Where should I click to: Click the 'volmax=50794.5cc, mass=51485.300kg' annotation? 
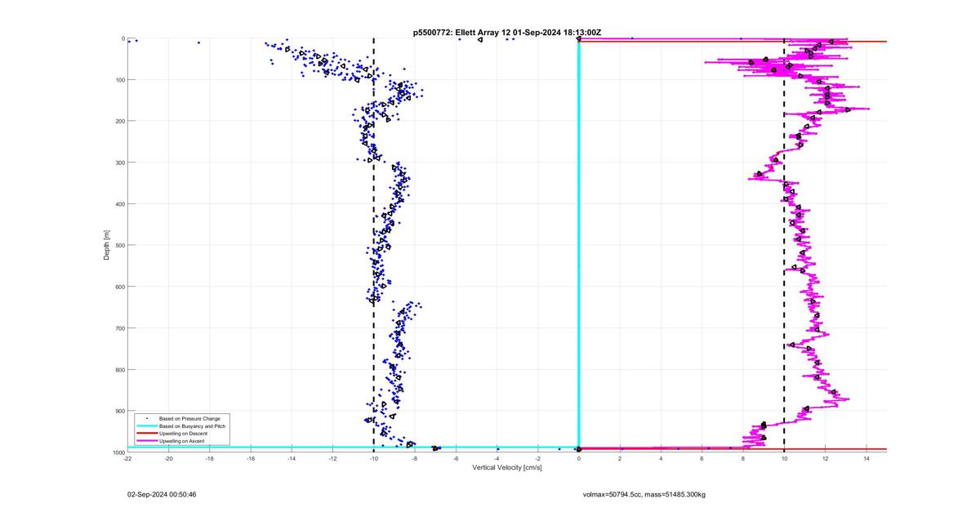tap(644, 494)
